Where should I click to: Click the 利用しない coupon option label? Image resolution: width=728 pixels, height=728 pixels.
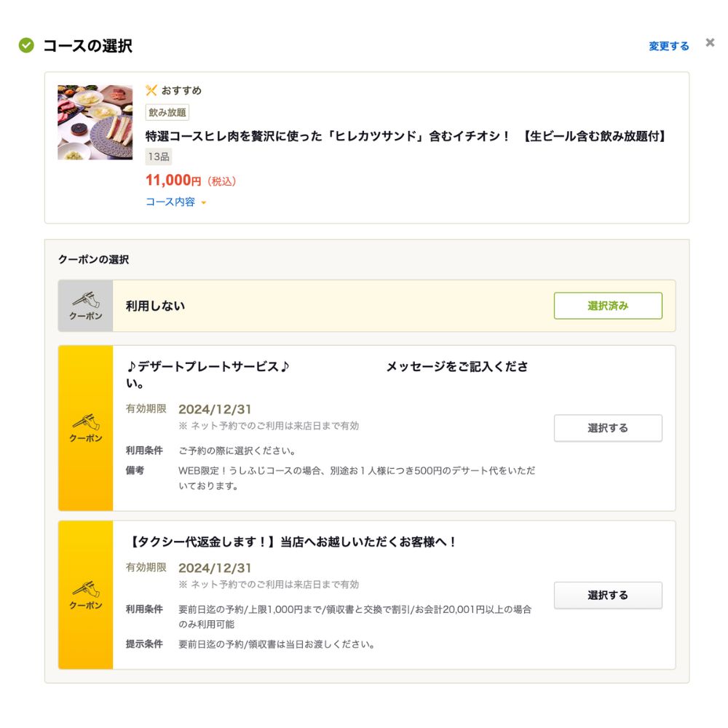click(x=155, y=306)
